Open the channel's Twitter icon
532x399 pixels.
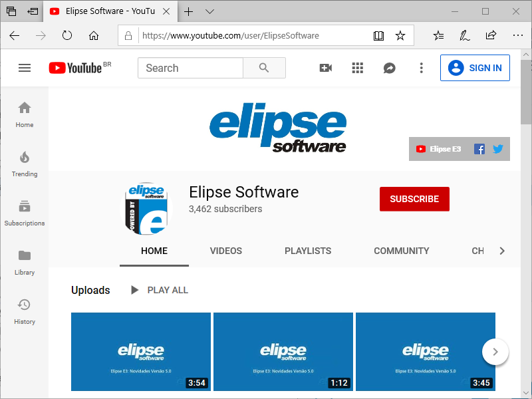[x=498, y=149]
